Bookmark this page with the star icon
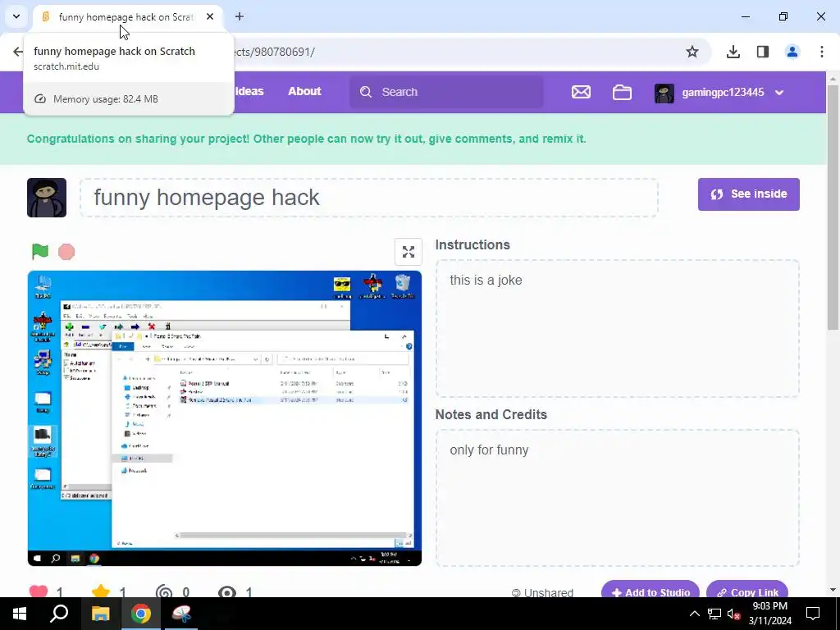The image size is (840, 630). (x=692, y=52)
